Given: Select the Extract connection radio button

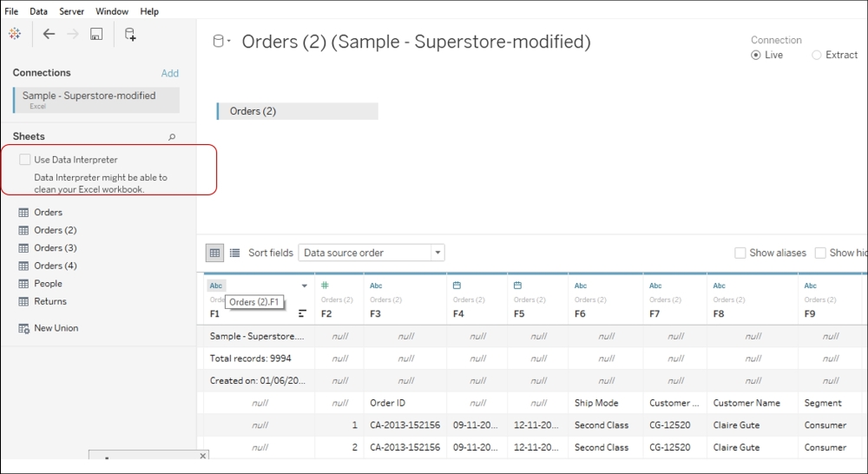Looking at the screenshot, I should [x=816, y=55].
